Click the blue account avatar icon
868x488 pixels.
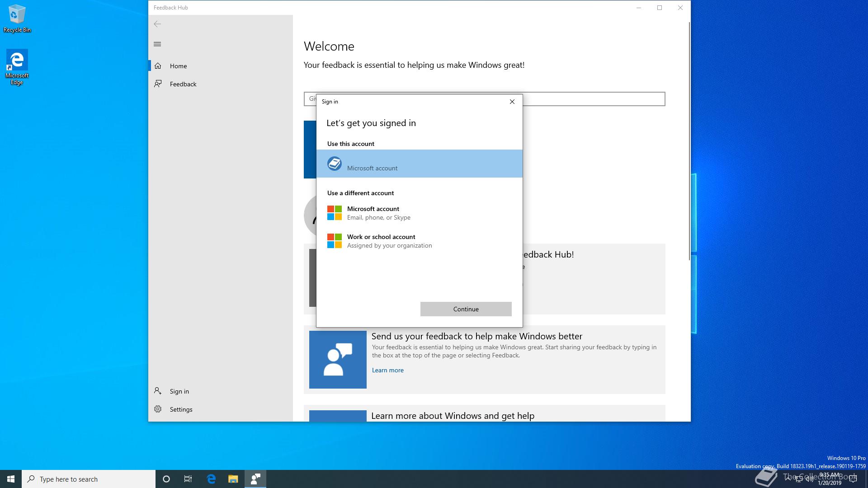[335, 164]
